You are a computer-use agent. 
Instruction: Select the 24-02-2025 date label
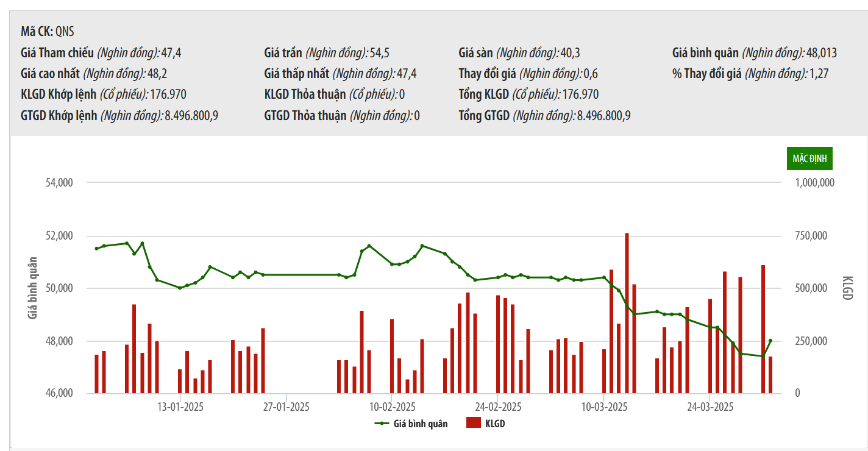click(498, 407)
